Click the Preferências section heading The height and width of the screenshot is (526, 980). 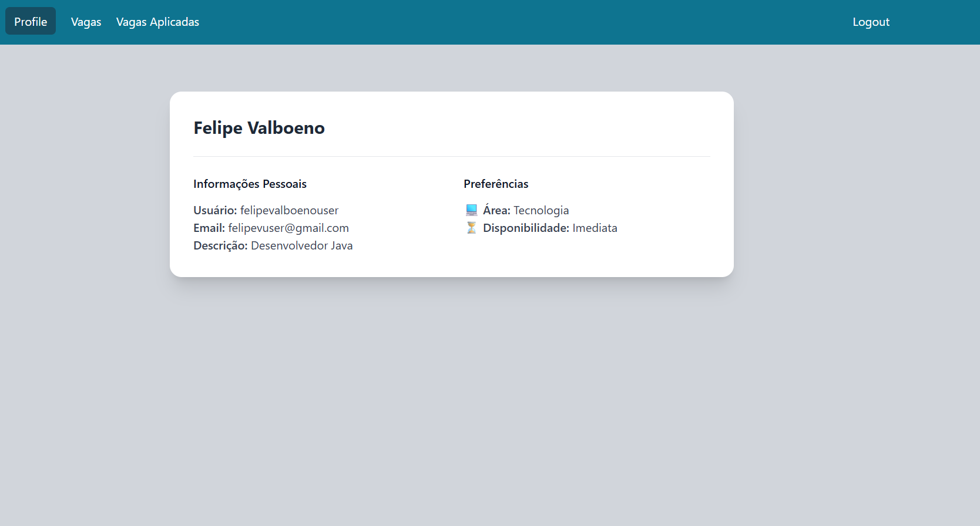point(496,184)
